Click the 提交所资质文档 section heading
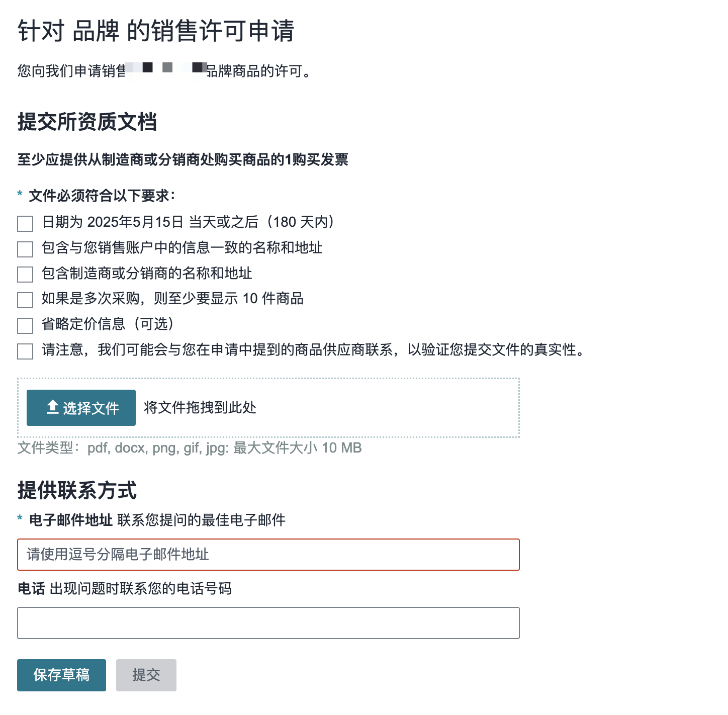 point(87,122)
